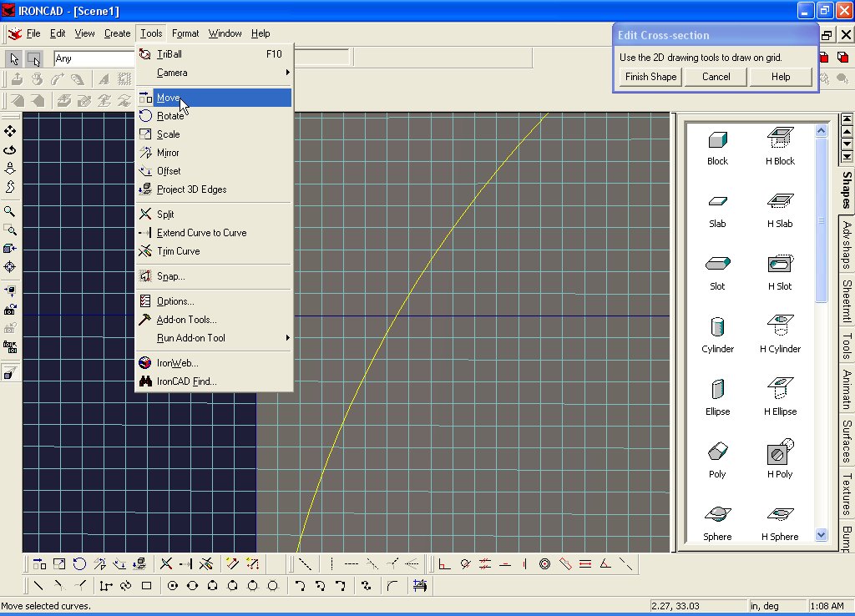Image resolution: width=855 pixels, height=616 pixels.
Task: Open the Animatn catalog tab
Action: [847, 390]
